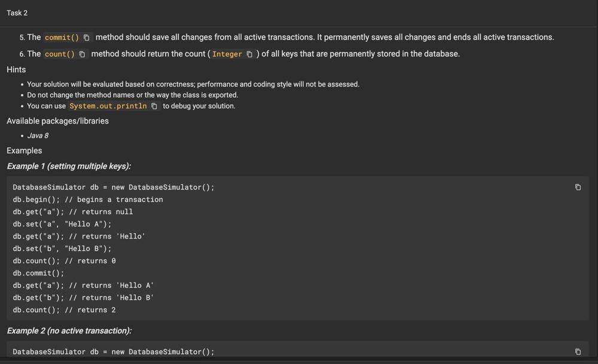Click the count() inline code chip
The width and height of the screenshot is (598, 364).
(x=59, y=54)
